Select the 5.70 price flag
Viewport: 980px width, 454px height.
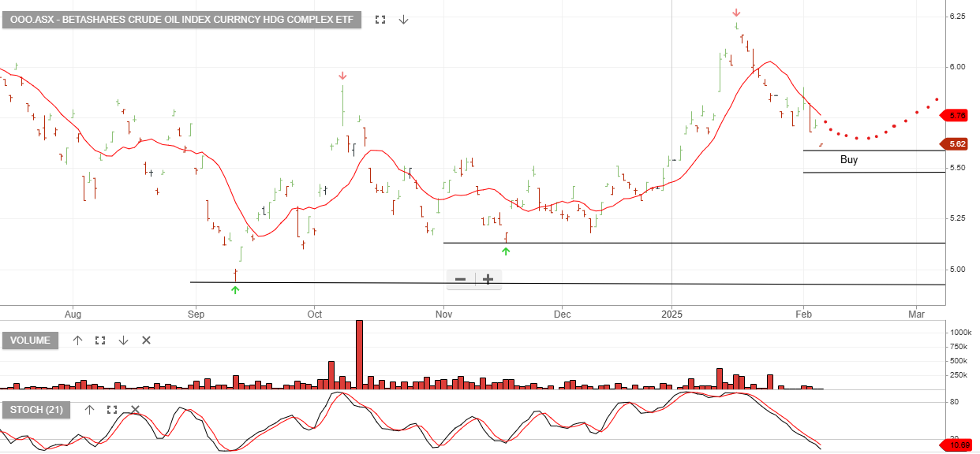[x=957, y=115]
